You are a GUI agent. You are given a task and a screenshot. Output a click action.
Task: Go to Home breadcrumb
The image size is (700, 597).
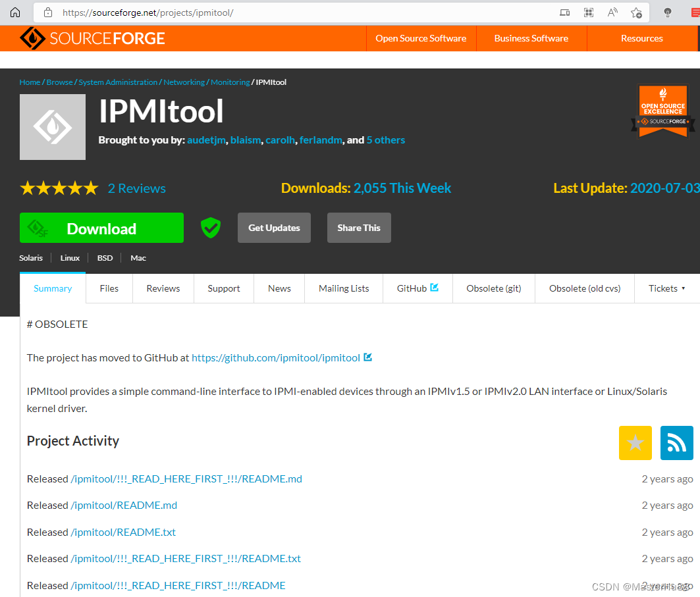click(30, 82)
